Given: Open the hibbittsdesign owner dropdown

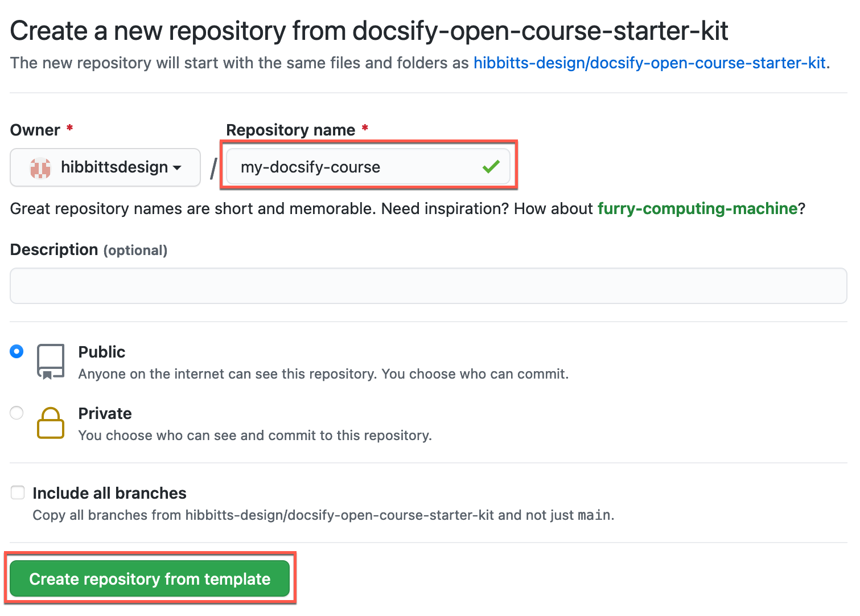Looking at the screenshot, I should (x=105, y=167).
